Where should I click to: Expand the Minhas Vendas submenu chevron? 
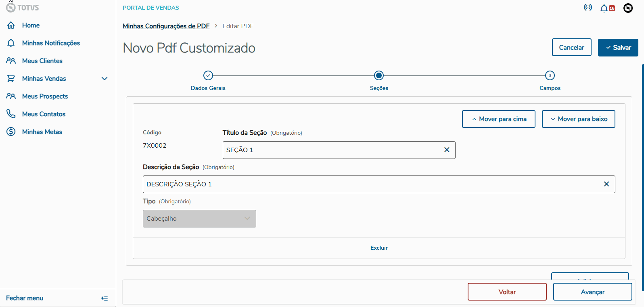click(105, 79)
